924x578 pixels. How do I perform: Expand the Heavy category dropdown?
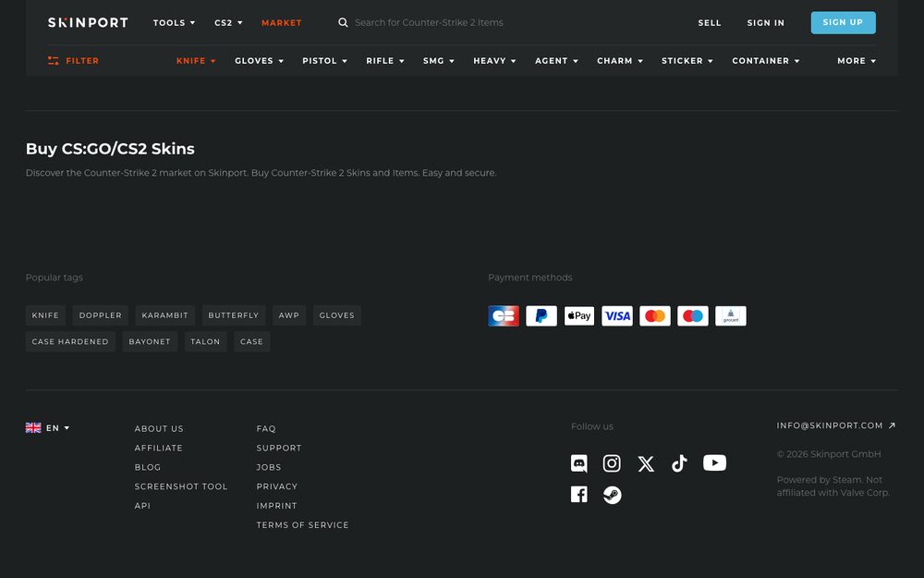coord(495,61)
